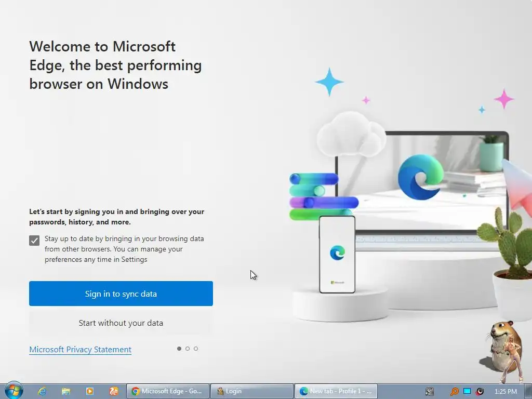Activate New tab - Profile 1 Edge window
The height and width of the screenshot is (399, 532).
click(x=336, y=391)
